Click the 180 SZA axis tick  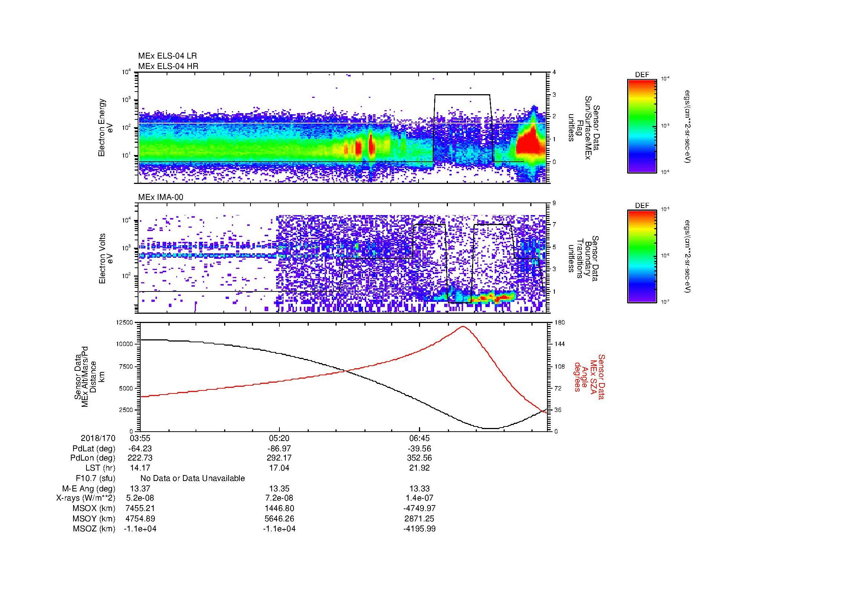point(560,322)
